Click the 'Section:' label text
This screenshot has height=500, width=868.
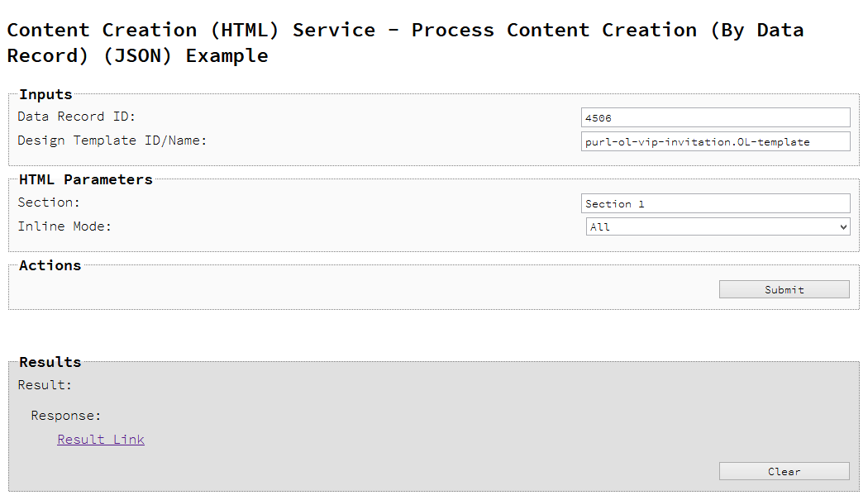click(x=49, y=202)
